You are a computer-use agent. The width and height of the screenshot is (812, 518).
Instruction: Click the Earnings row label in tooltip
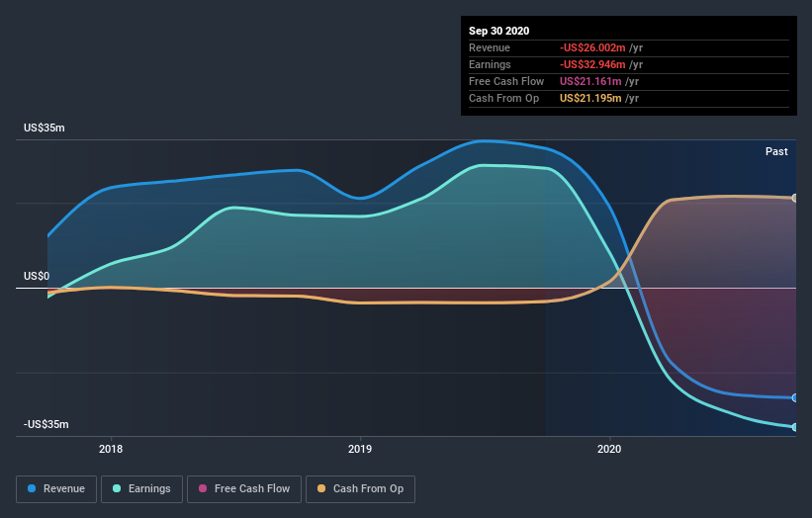pos(490,64)
